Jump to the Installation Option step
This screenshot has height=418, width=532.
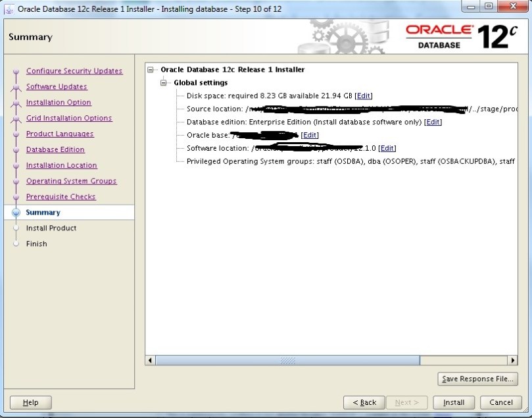(x=59, y=103)
